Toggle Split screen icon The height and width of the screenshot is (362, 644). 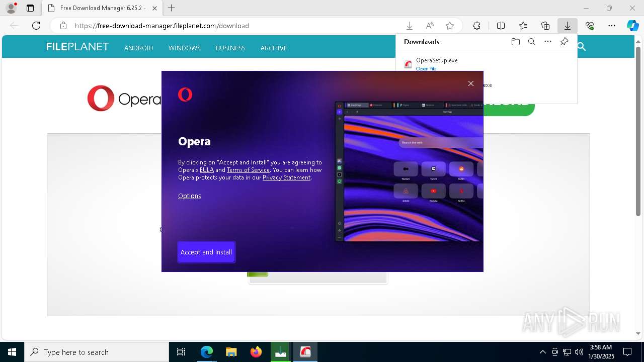(501, 26)
